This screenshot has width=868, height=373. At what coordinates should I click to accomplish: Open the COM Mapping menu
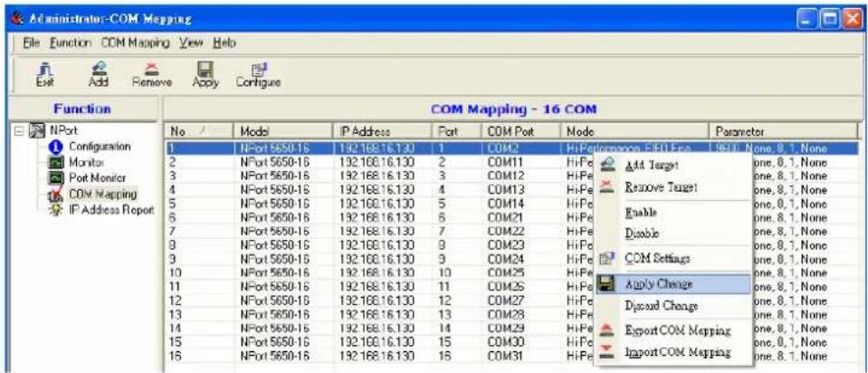click(135, 43)
